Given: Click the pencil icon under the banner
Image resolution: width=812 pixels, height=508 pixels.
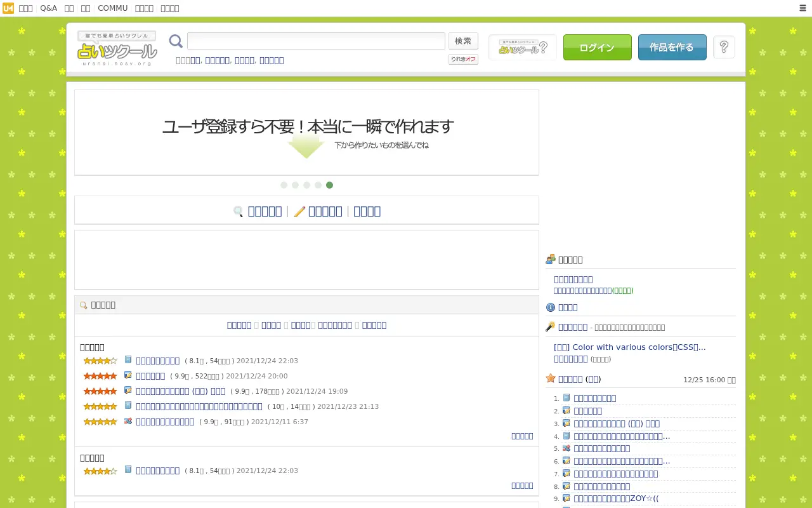Looking at the screenshot, I should 299,211.
